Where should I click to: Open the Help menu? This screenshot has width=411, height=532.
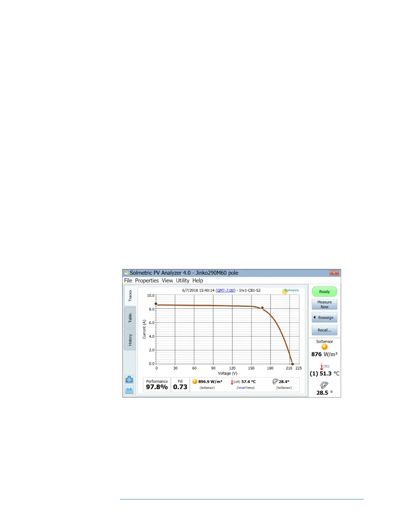[x=198, y=280]
